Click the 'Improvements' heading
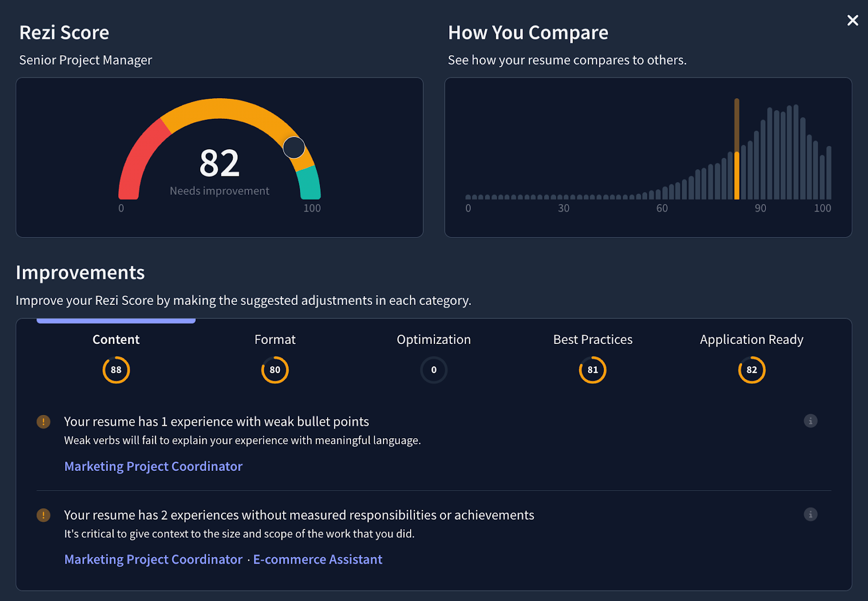The image size is (868, 601). click(x=80, y=272)
